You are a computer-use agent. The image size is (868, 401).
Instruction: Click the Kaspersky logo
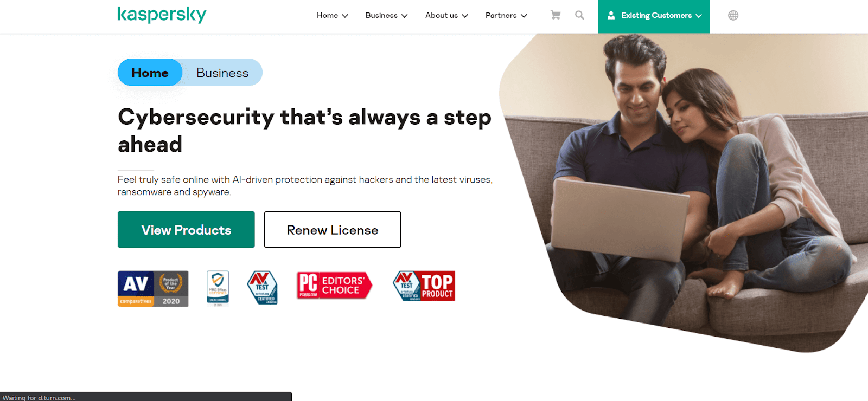click(162, 15)
